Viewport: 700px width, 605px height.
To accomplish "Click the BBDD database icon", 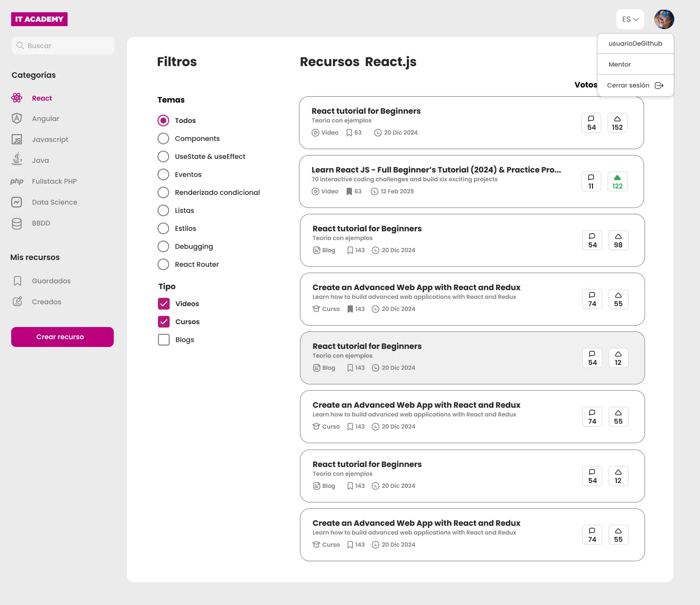I will (x=17, y=224).
